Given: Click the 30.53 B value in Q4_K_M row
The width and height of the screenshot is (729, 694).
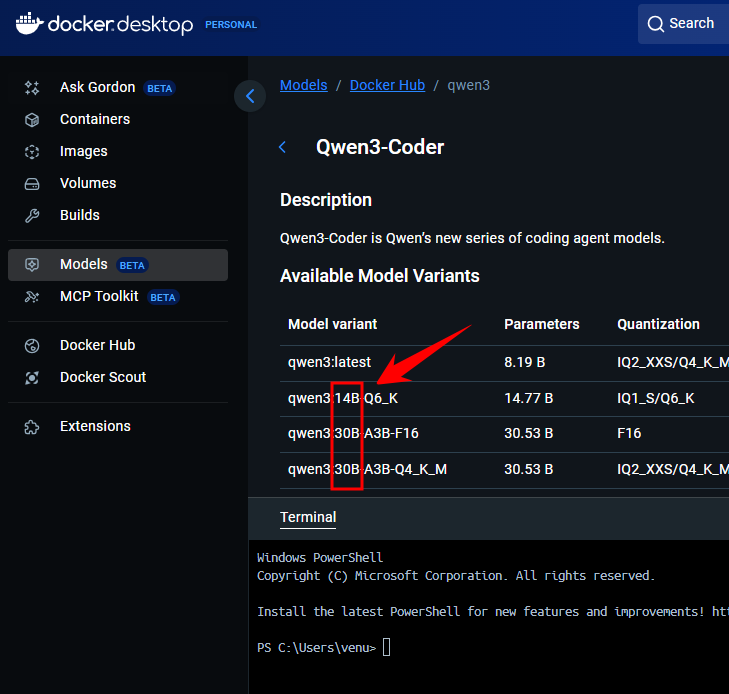Looking at the screenshot, I should [x=529, y=470].
